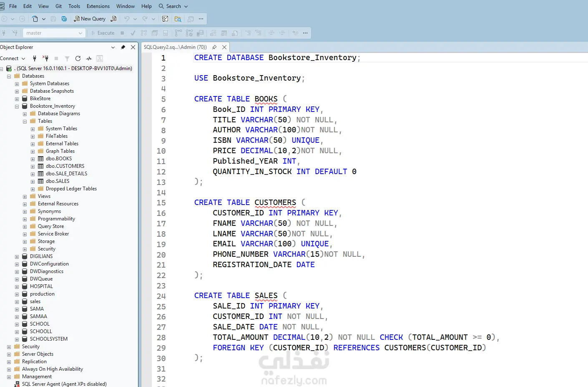The height and width of the screenshot is (387, 588).
Task: Click the Display Estimated Execution Plan icon
Action: click(x=144, y=33)
